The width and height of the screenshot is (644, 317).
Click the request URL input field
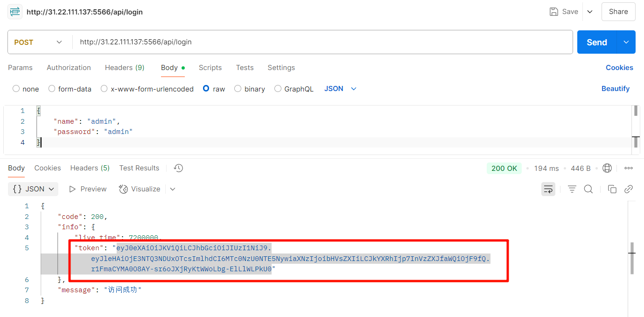322,42
